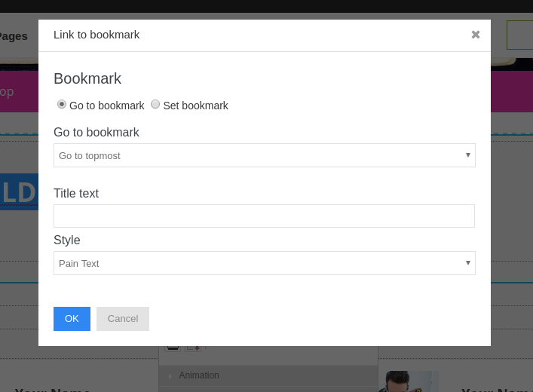Click the second small icon above Animation

point(195,348)
